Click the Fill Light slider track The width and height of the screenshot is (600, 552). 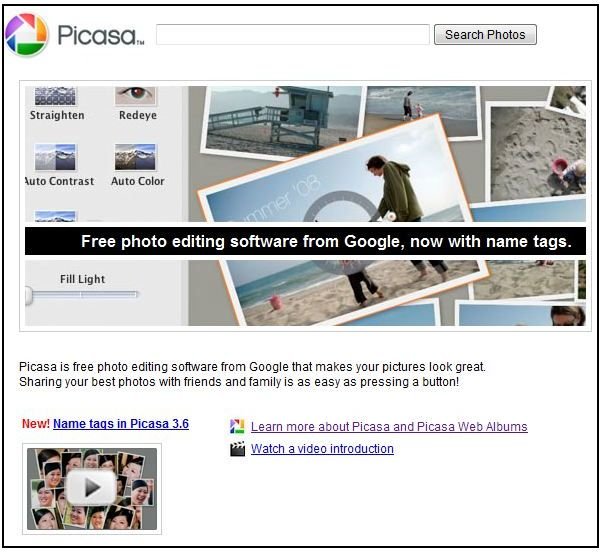(x=84, y=295)
